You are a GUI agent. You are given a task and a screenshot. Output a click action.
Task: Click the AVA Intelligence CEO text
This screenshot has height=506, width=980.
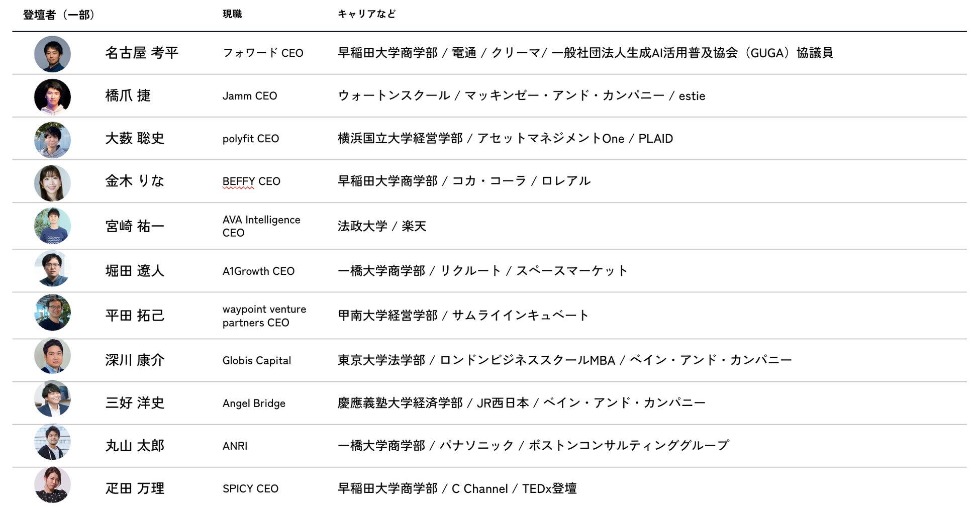coord(261,226)
